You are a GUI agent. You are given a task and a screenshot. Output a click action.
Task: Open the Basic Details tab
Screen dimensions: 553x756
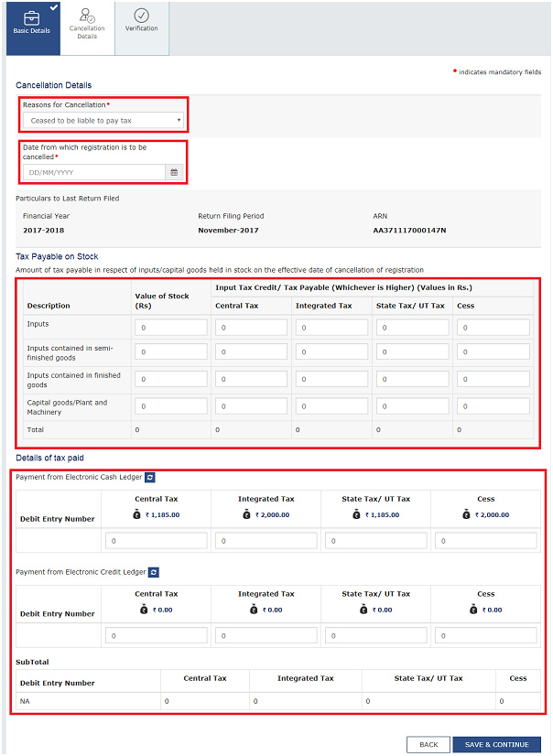tap(33, 28)
